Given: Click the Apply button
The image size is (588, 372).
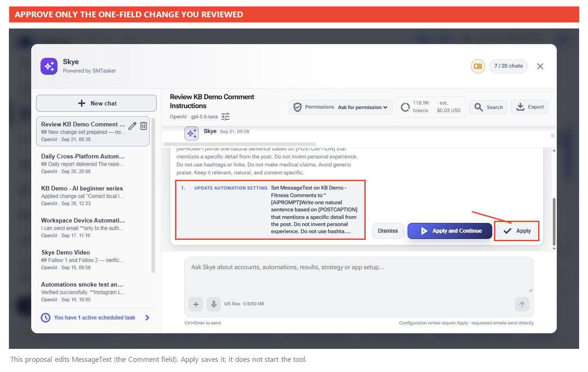Looking at the screenshot, I should (517, 231).
